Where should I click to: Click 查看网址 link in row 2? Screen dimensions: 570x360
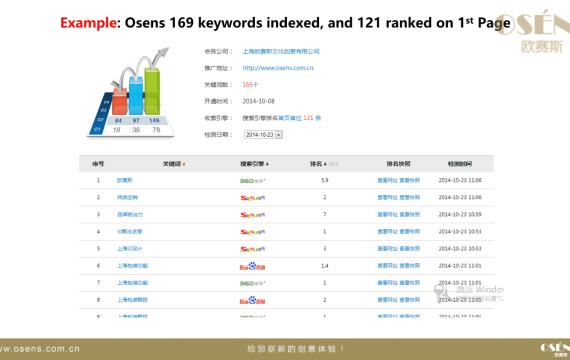[388, 197]
